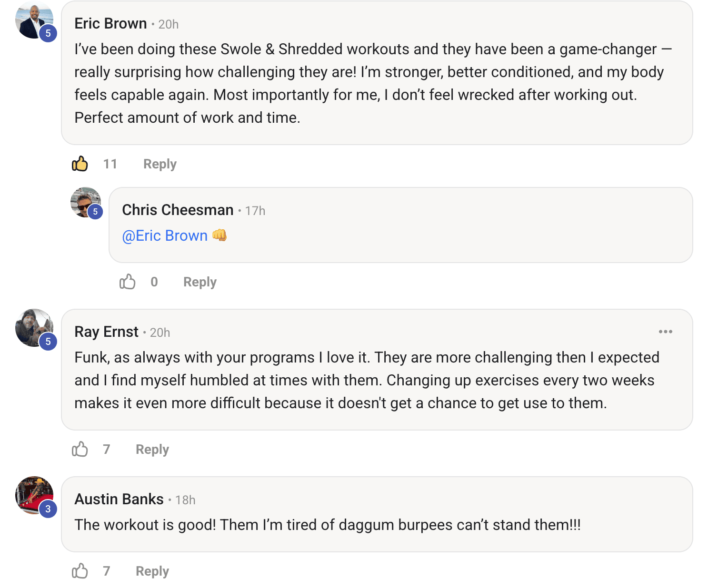Screen dimensions: 718x588
Task: Like Ray Ernst's comment with thumbs-up icon
Action: click(80, 449)
